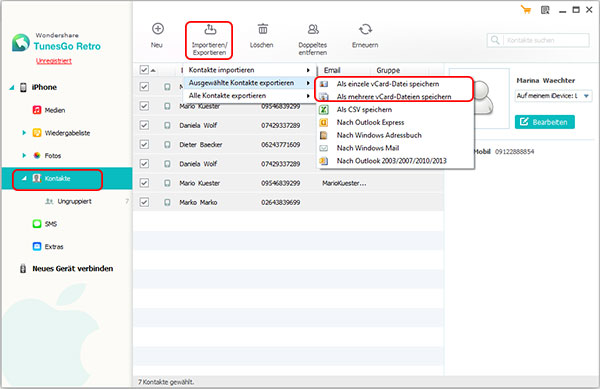The image size is (600, 389).
Task: Uncheck the first contact row checkbox
Action: pos(144,87)
